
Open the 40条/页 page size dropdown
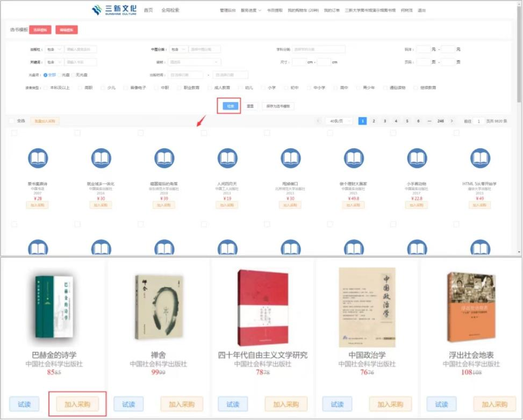tap(339, 121)
